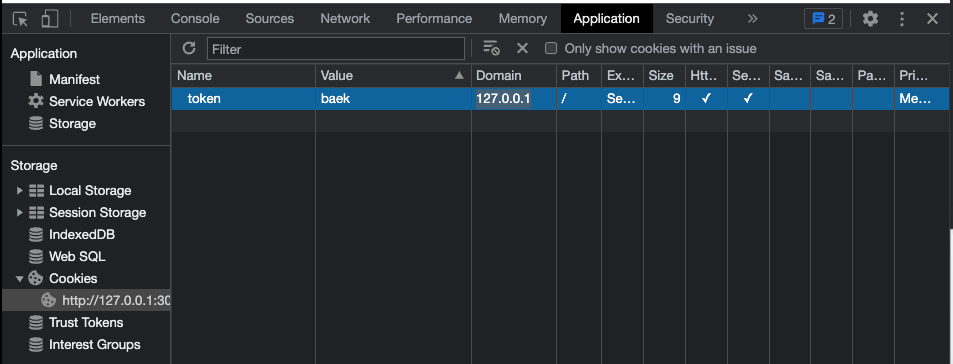Toggle the device toolbar icon
Viewport: 953px width, 364px height.
point(50,19)
